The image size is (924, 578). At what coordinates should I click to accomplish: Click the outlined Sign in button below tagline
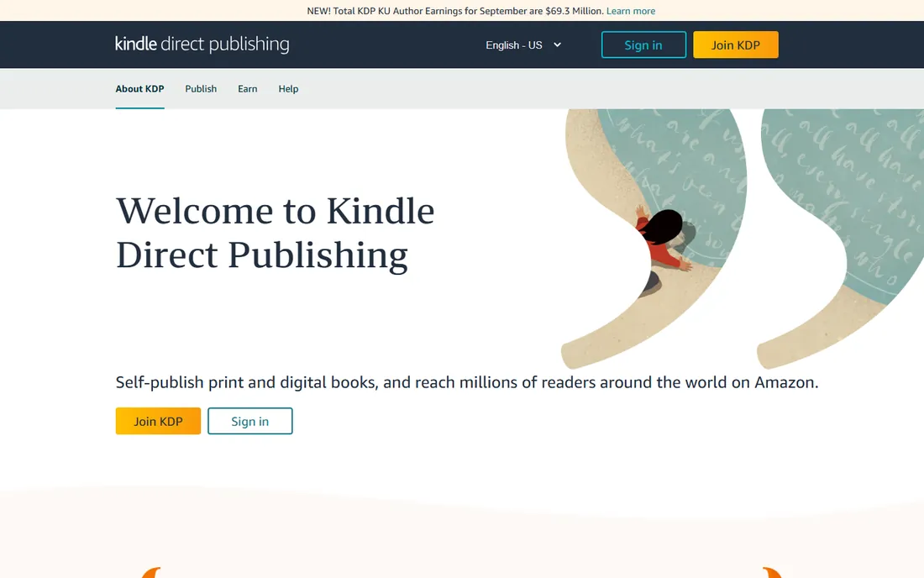point(249,421)
